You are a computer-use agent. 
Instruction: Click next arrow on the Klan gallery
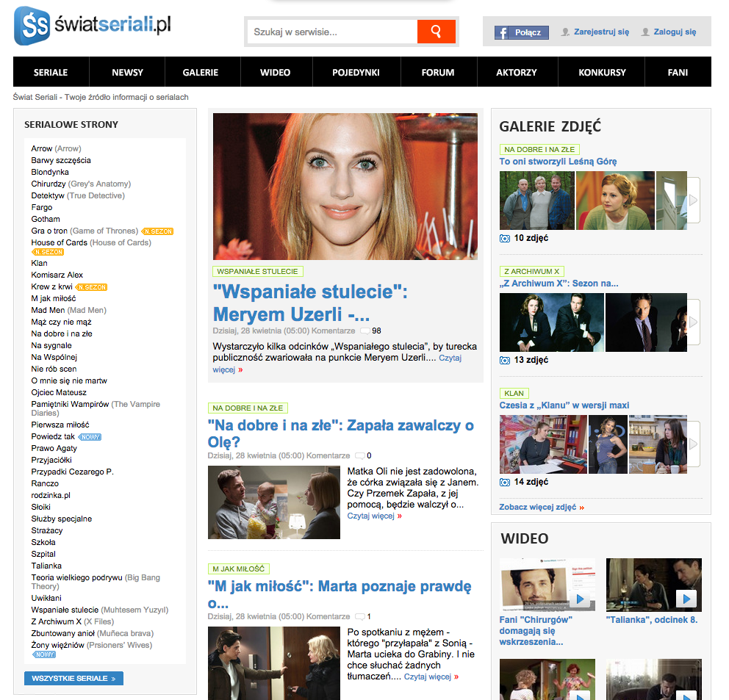click(x=693, y=444)
